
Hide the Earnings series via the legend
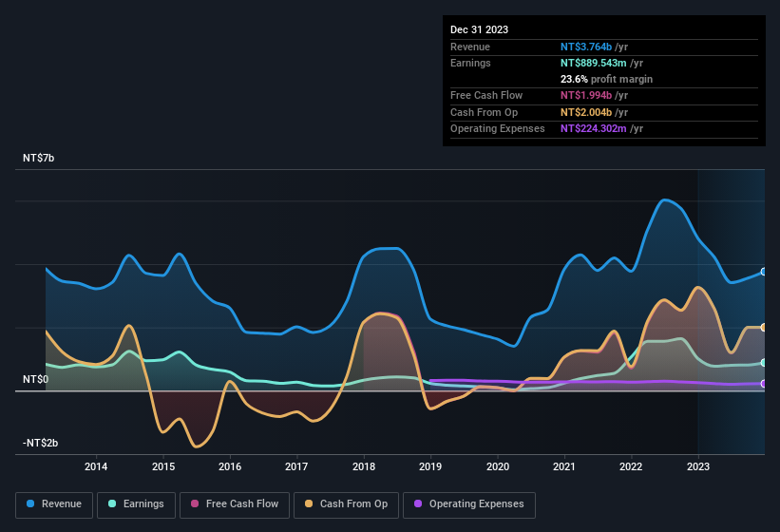coord(136,503)
